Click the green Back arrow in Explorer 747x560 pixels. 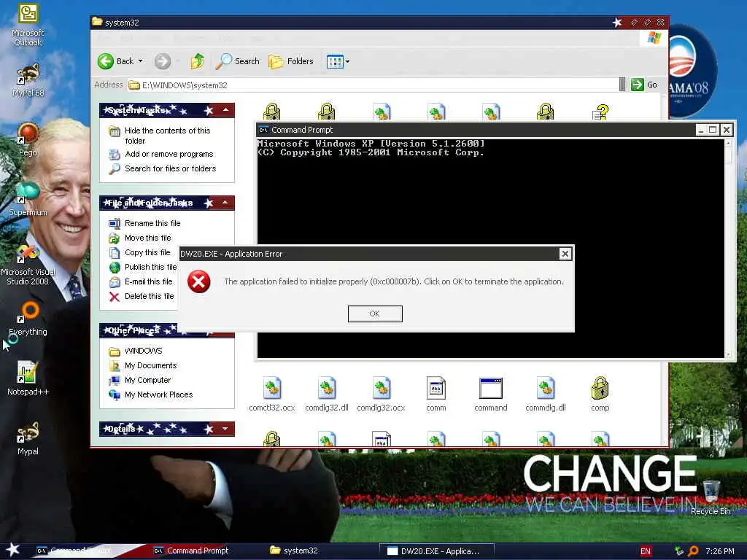[x=106, y=61]
